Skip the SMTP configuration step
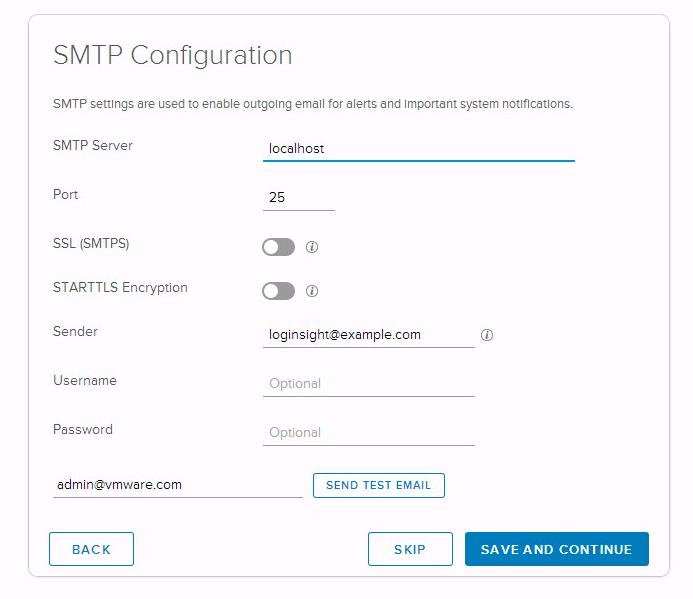693x599 pixels. point(409,549)
